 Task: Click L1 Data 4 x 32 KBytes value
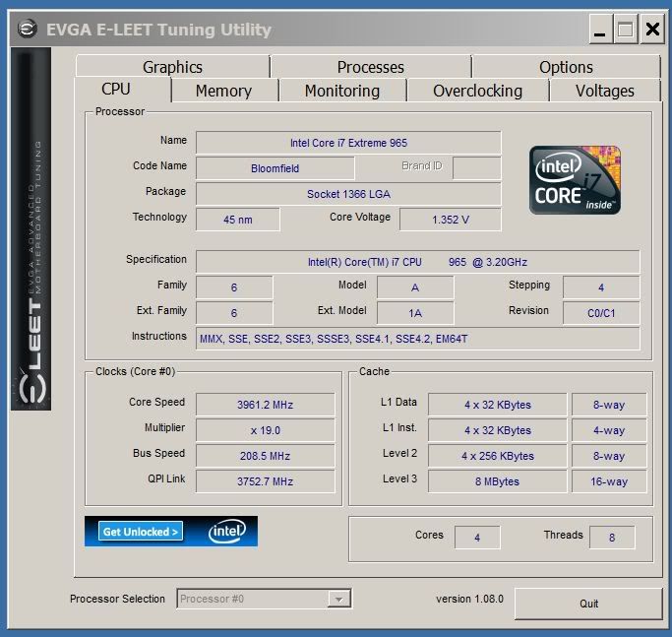coord(498,405)
